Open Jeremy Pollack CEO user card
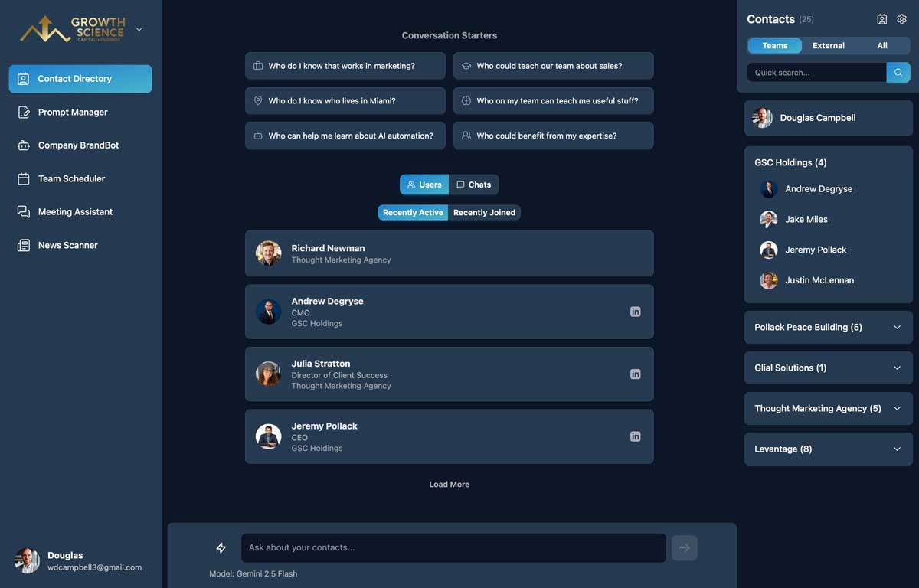 [x=450, y=436]
